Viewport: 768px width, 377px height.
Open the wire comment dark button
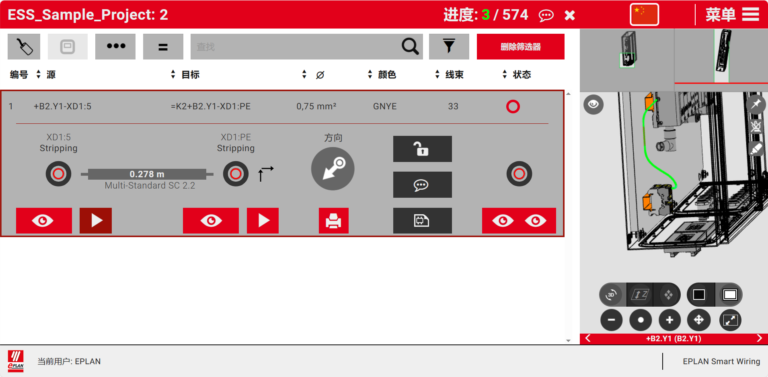422,185
